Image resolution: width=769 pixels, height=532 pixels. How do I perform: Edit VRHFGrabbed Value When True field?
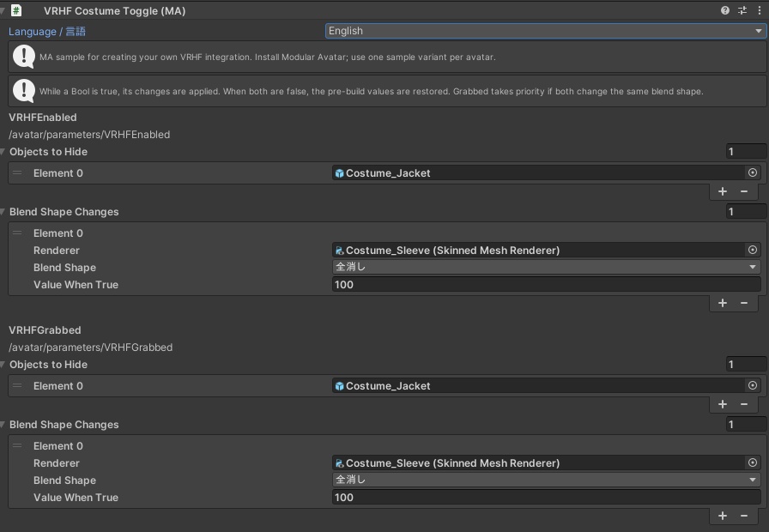(x=547, y=497)
